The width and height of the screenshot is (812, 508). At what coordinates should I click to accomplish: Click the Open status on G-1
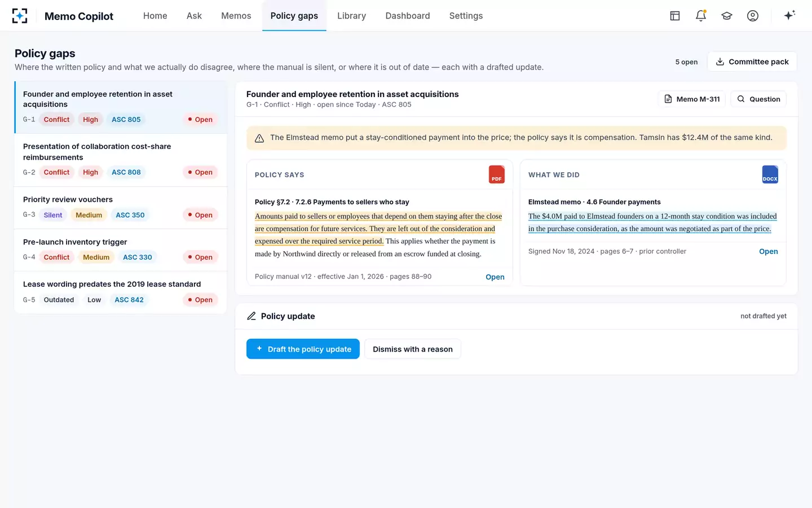pos(200,120)
